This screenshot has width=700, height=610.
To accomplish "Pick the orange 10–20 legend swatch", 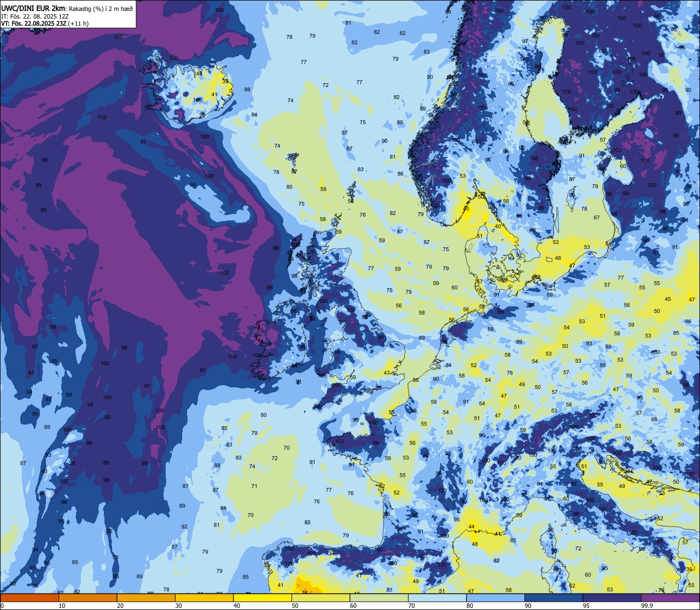I will [87, 597].
